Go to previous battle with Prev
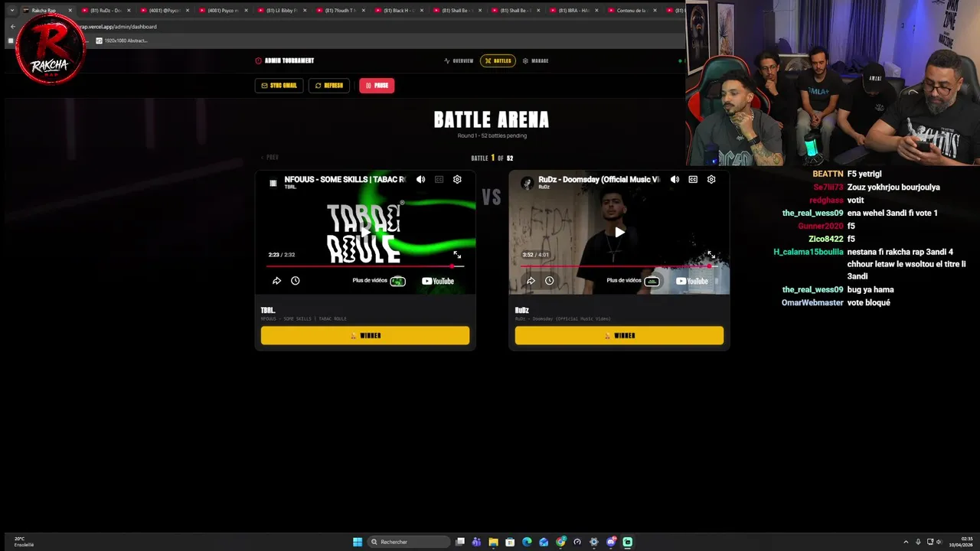The width and height of the screenshot is (980, 551). tap(269, 158)
